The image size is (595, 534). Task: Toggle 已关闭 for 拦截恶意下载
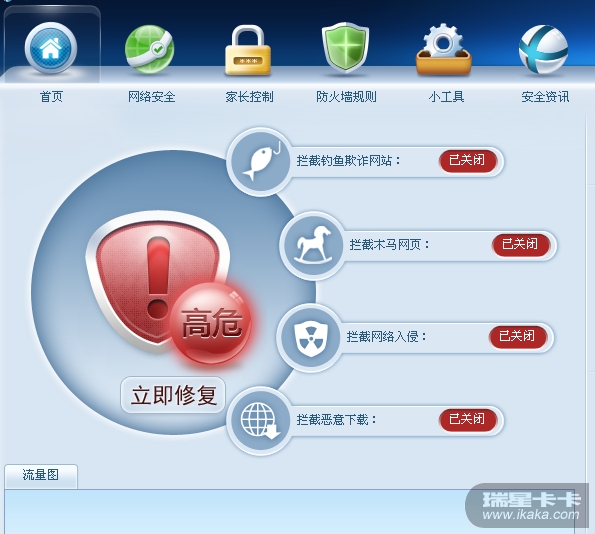coord(468,420)
